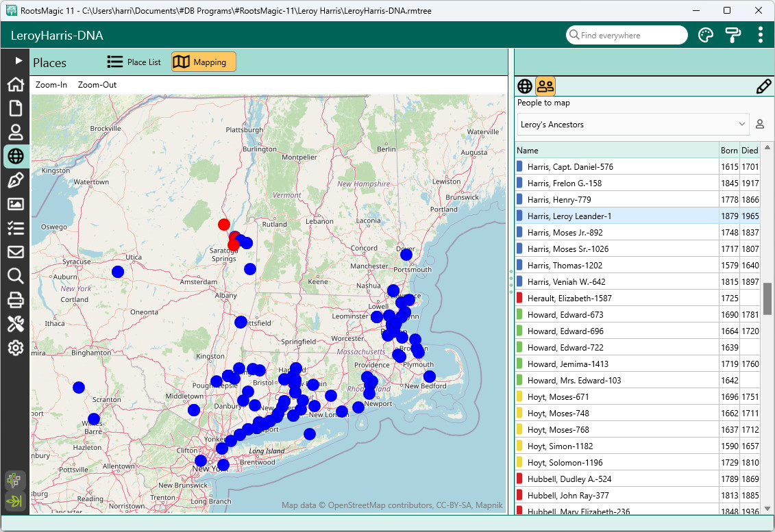Click green color swatch beside Howard, Edward-696
This screenshot has width=775, height=532.
519,331
